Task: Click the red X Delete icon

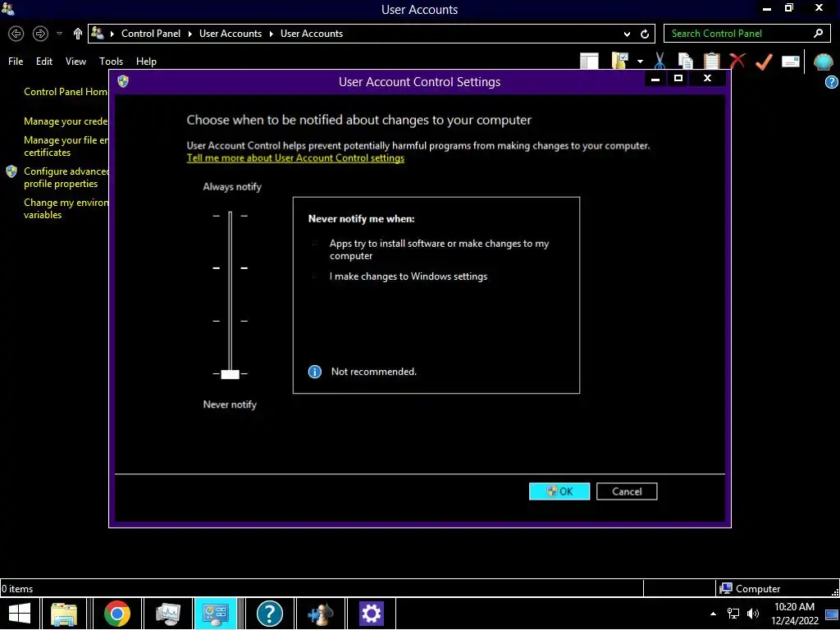Action: coord(737,61)
